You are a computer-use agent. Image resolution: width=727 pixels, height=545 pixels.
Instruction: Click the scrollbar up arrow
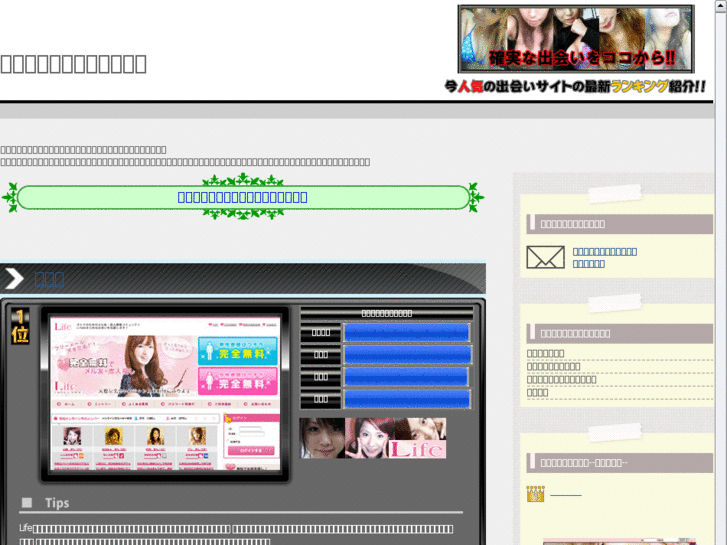(721, 4)
